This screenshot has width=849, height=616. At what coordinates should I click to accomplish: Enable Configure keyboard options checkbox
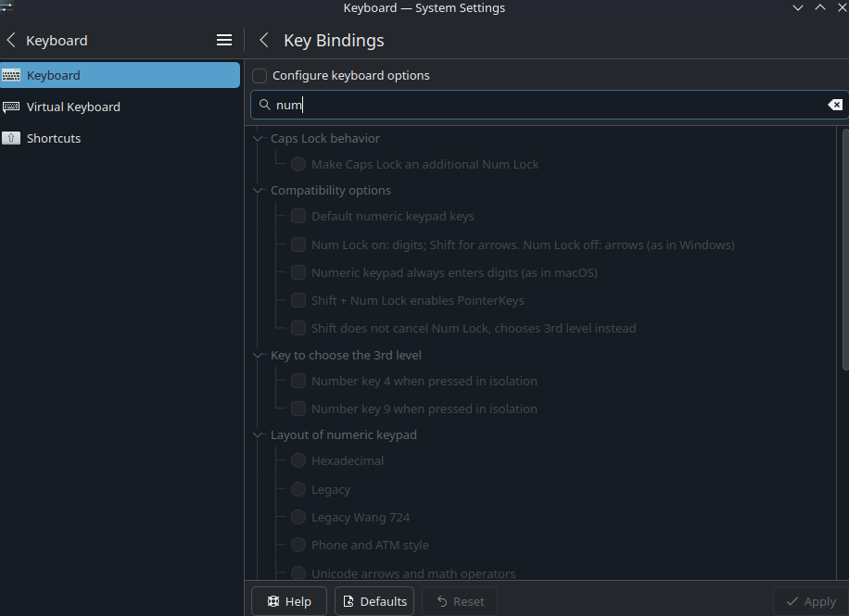tap(260, 75)
